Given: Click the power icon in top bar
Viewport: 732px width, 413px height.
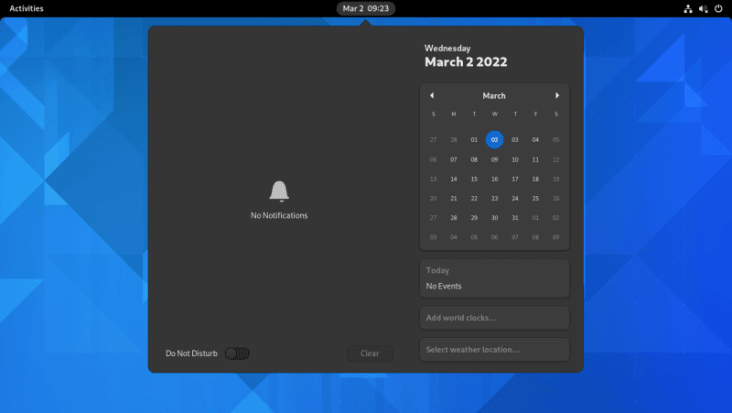Looking at the screenshot, I should [718, 8].
